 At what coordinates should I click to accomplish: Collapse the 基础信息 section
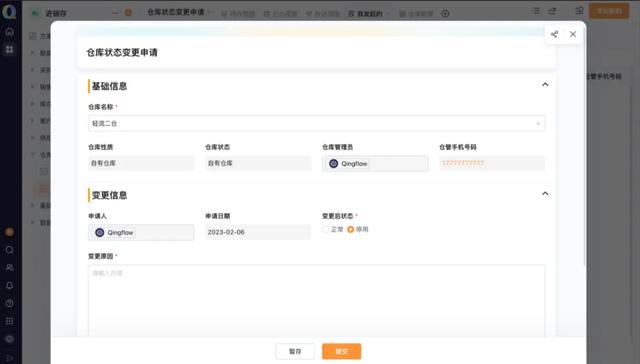[x=545, y=84]
